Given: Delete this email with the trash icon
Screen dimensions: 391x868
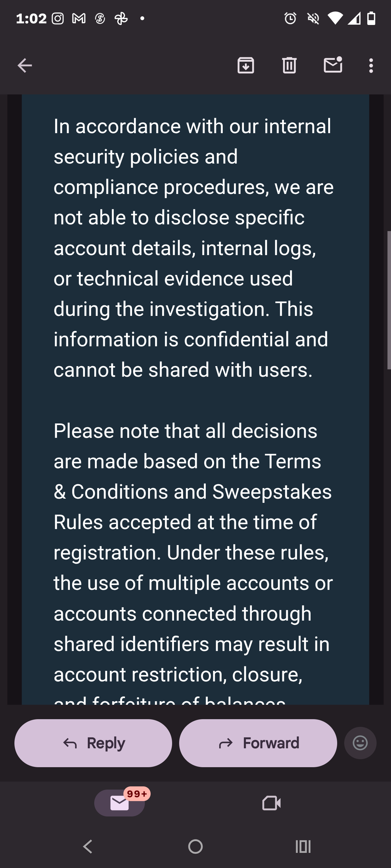Looking at the screenshot, I should 289,65.
